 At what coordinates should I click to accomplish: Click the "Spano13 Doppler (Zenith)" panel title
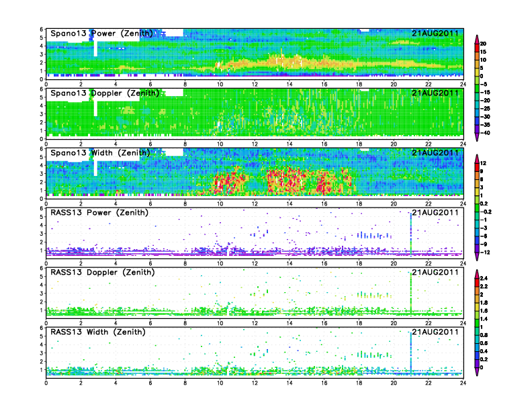pos(105,93)
